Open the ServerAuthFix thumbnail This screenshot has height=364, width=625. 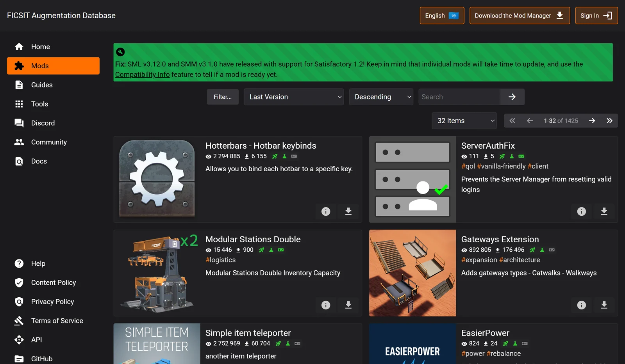tap(412, 179)
